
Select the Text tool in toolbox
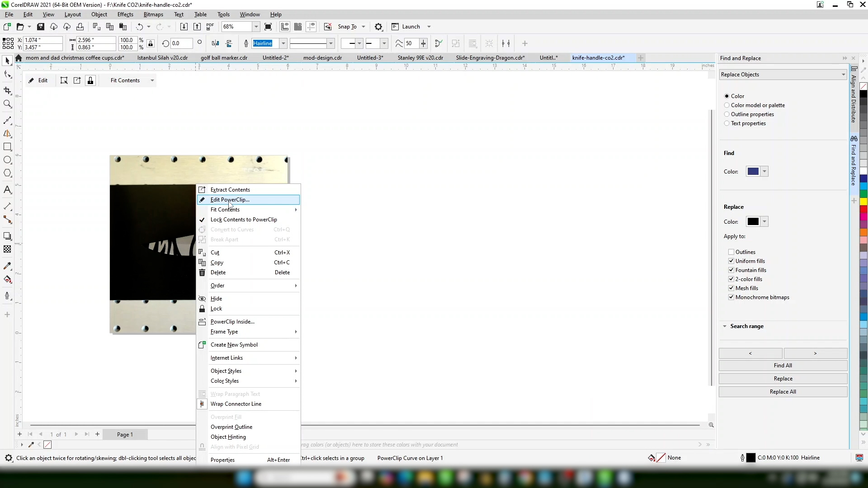click(x=7, y=190)
